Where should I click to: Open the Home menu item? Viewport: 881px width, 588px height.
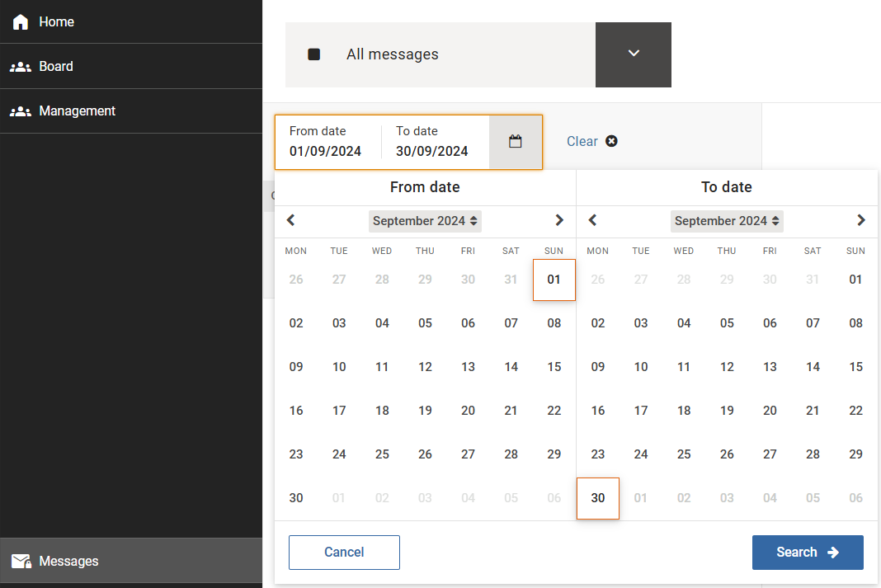click(131, 21)
